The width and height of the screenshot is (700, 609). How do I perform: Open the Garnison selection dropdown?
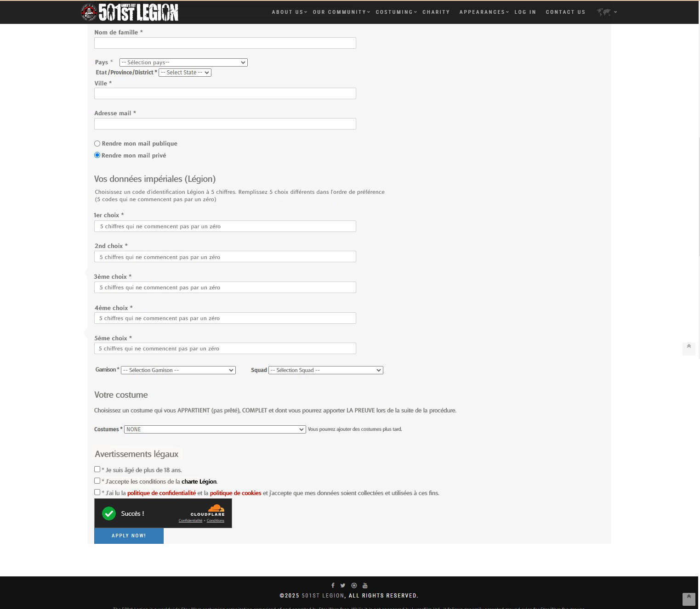coord(178,370)
